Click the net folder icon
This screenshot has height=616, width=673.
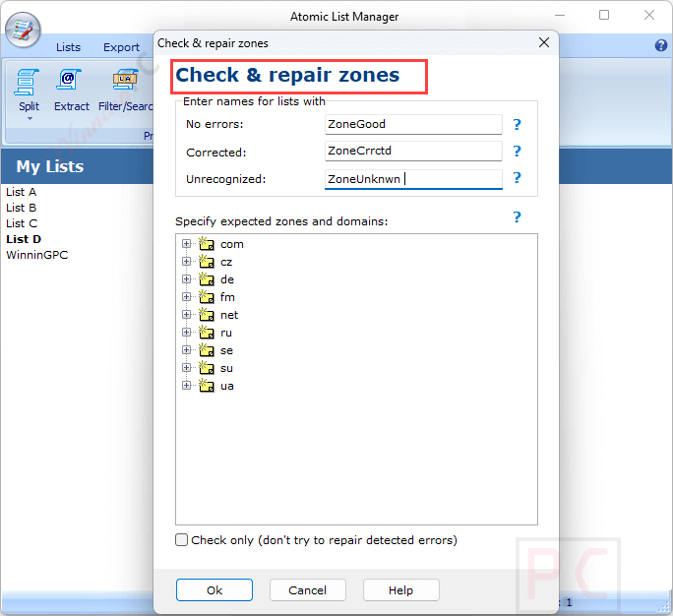click(x=207, y=315)
